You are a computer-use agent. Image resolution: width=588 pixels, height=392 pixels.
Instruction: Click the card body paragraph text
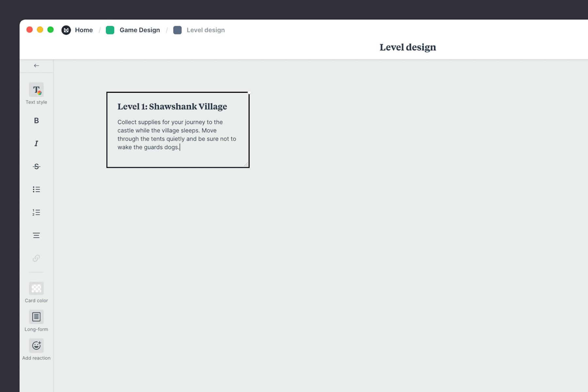[x=176, y=135]
